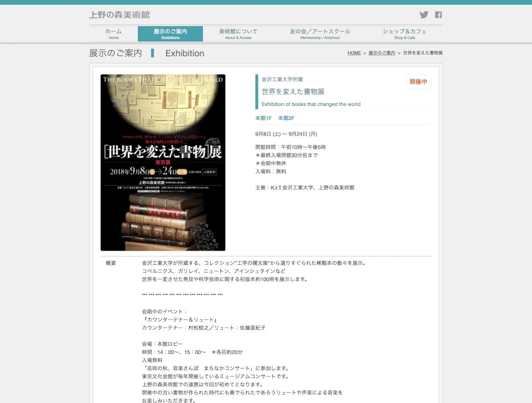Go to the ホーム Home menu
The height and width of the screenshot is (403, 532).
pyautogui.click(x=113, y=34)
